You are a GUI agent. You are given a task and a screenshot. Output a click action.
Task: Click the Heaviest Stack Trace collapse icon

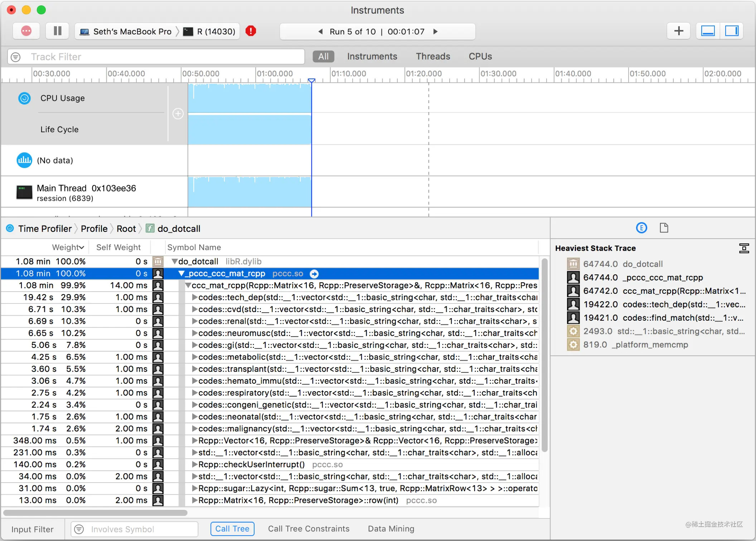pos(744,248)
